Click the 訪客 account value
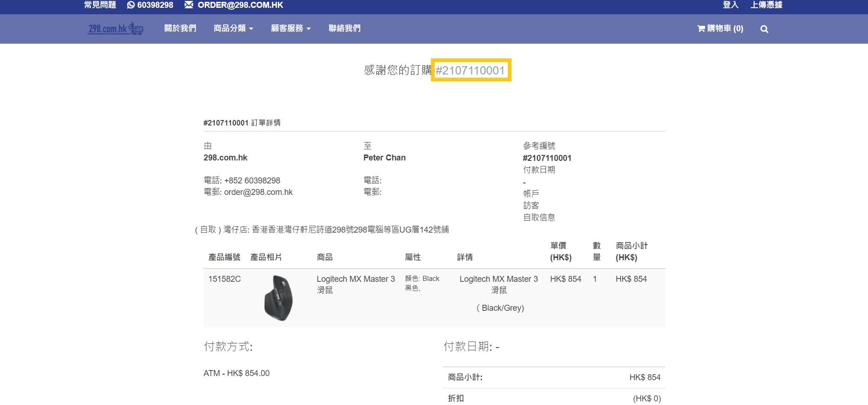This screenshot has height=405, width=868. tap(531, 205)
